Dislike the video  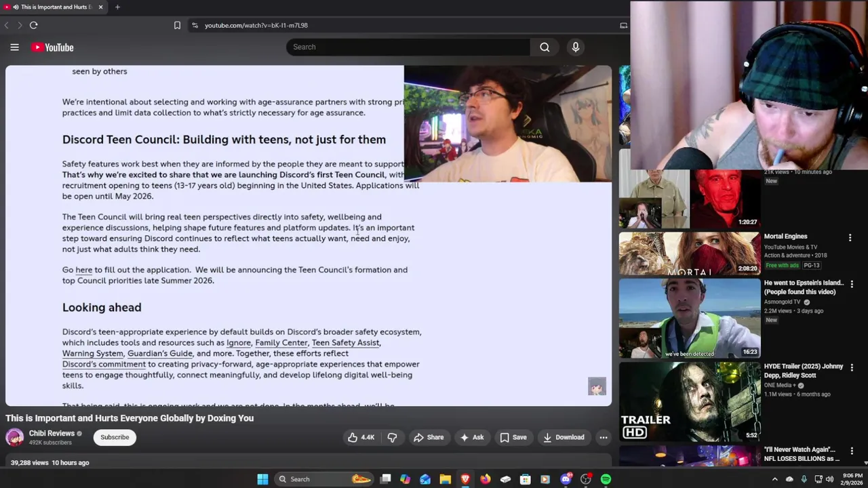(392, 437)
